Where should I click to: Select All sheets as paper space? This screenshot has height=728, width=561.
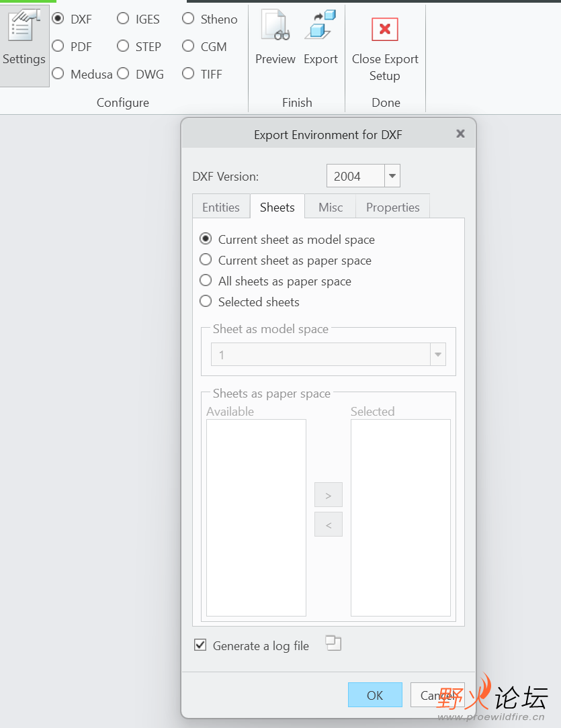pyautogui.click(x=206, y=281)
